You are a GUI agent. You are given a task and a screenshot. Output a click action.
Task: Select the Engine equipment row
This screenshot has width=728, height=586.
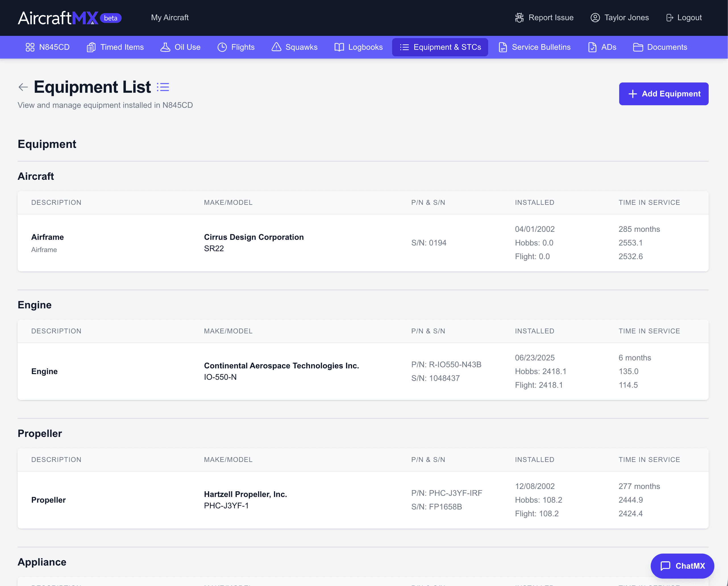(x=363, y=372)
